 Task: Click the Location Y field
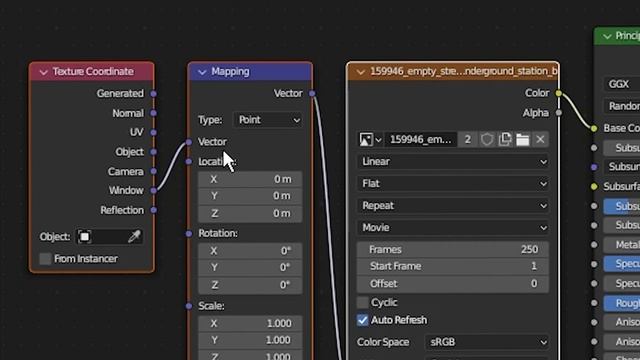coord(250,196)
